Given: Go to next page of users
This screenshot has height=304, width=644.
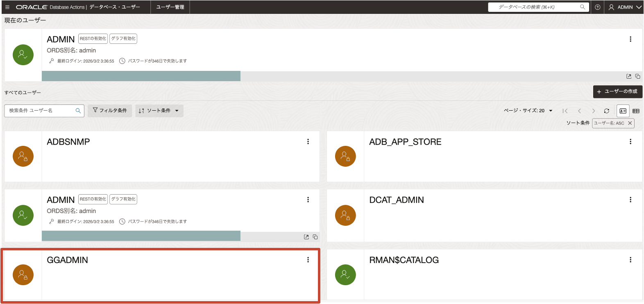Looking at the screenshot, I should click(593, 111).
